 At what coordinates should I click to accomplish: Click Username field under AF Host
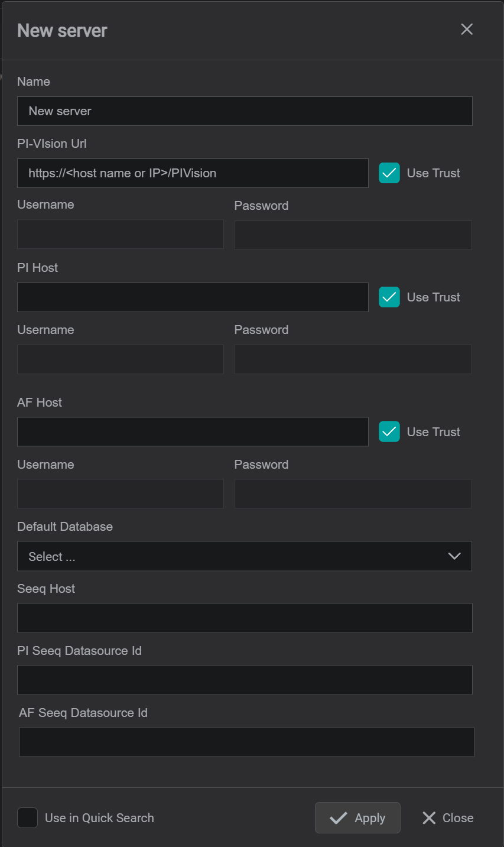tap(121, 494)
